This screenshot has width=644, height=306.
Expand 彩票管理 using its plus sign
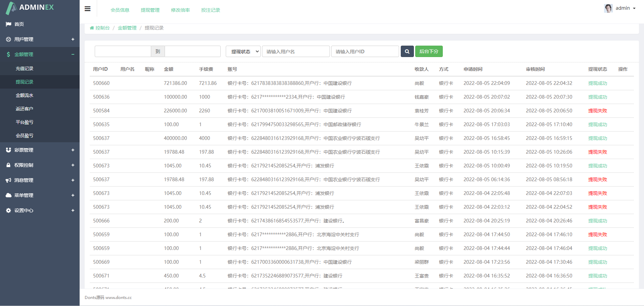[73, 150]
